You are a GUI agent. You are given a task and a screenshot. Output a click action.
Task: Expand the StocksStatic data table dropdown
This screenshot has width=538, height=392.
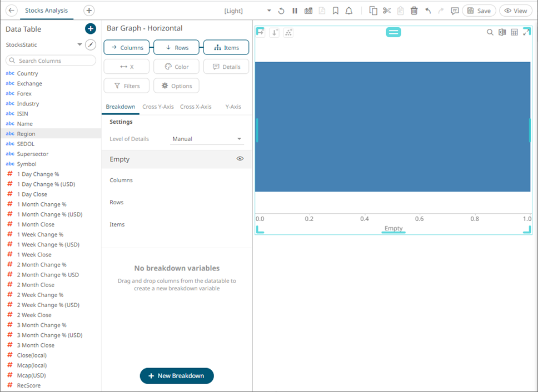click(x=79, y=44)
